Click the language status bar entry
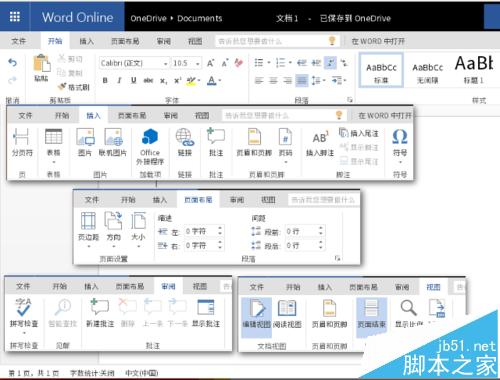This screenshot has width=500, height=380. tap(142, 373)
